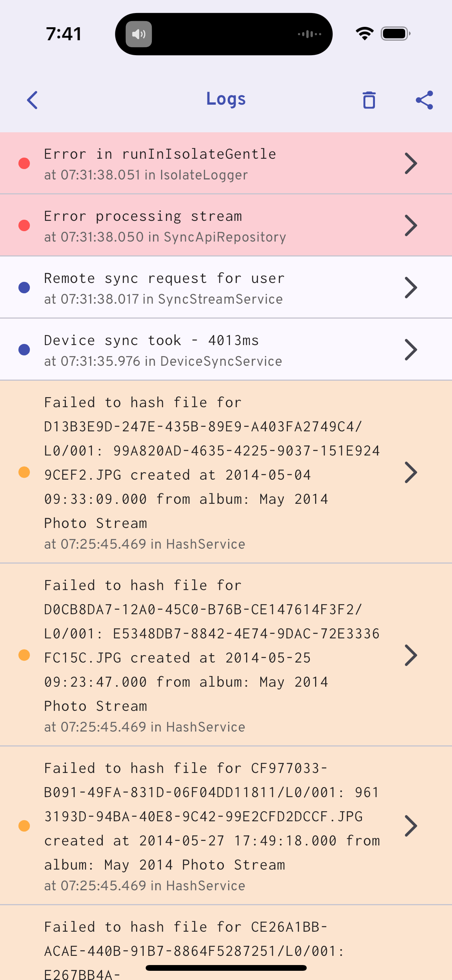452x980 pixels.
Task: Tap the blue dot beside Remote sync request
Action: [24, 288]
